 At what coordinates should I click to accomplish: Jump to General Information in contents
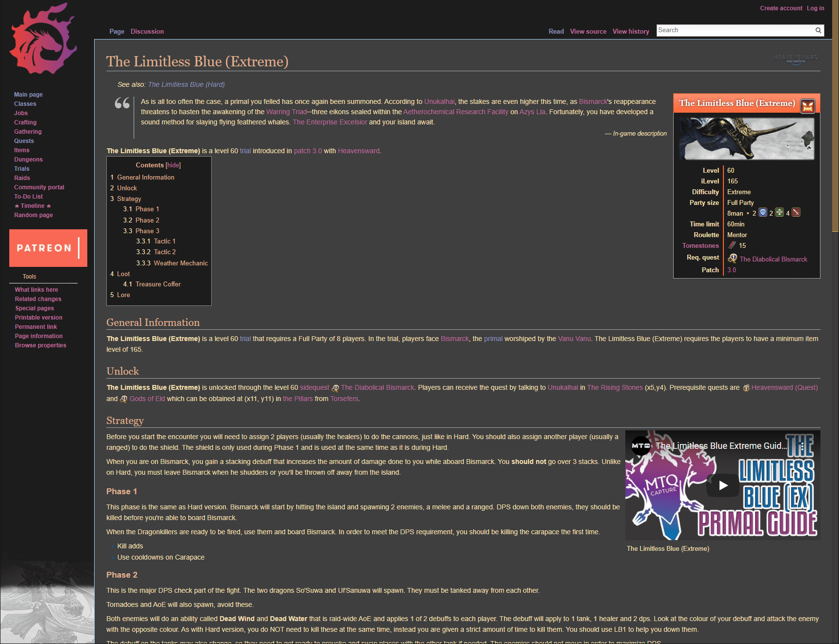[145, 178]
